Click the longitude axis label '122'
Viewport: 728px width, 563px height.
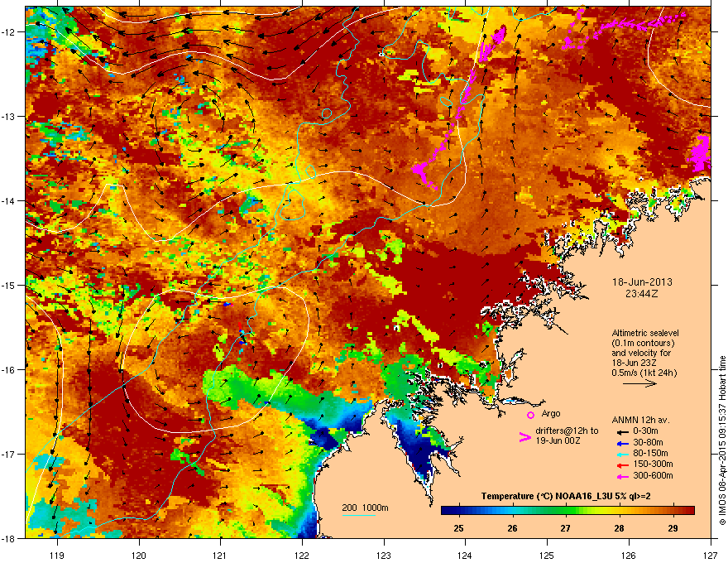(302, 555)
